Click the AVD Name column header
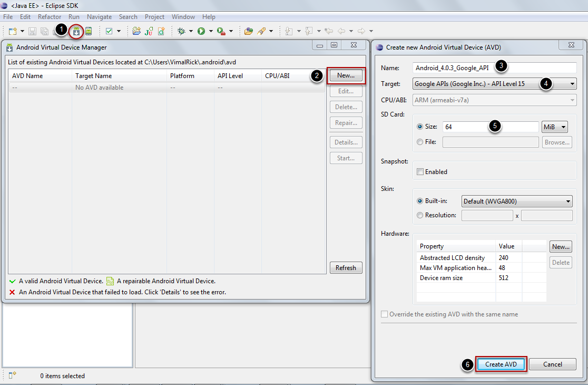This screenshot has height=385, width=588. [x=40, y=76]
